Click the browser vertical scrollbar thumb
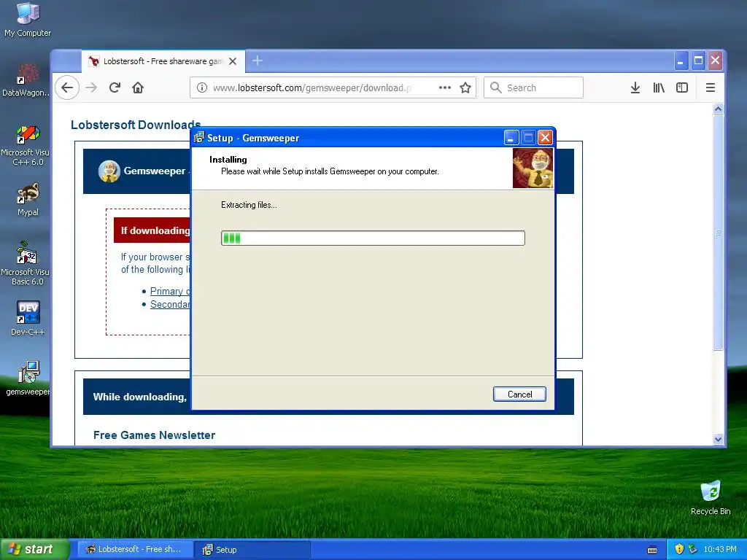The width and height of the screenshot is (747, 560). (718, 233)
